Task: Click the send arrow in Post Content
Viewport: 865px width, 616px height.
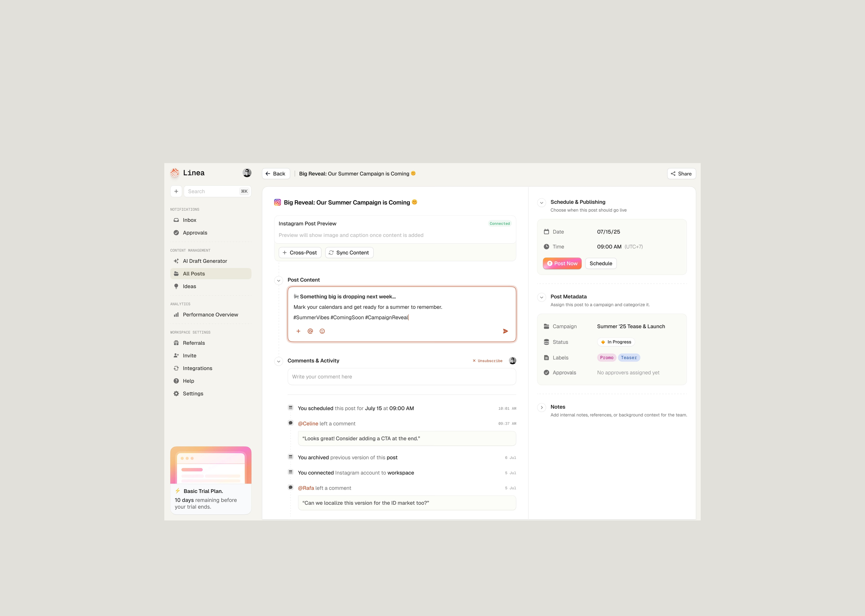Action: (505, 331)
